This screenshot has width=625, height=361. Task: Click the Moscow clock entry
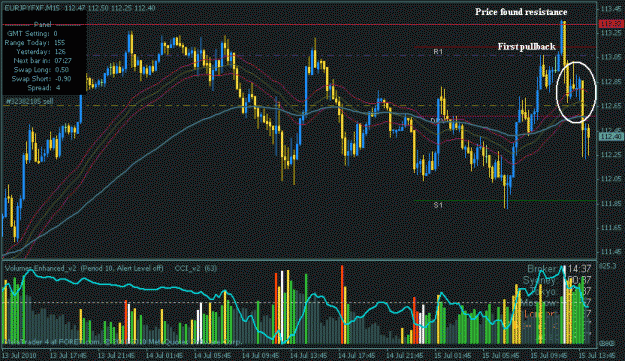click(556, 303)
